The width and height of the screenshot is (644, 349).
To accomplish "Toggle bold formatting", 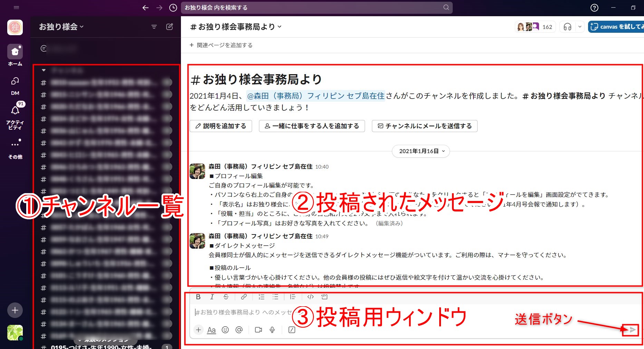I will coord(198,297).
